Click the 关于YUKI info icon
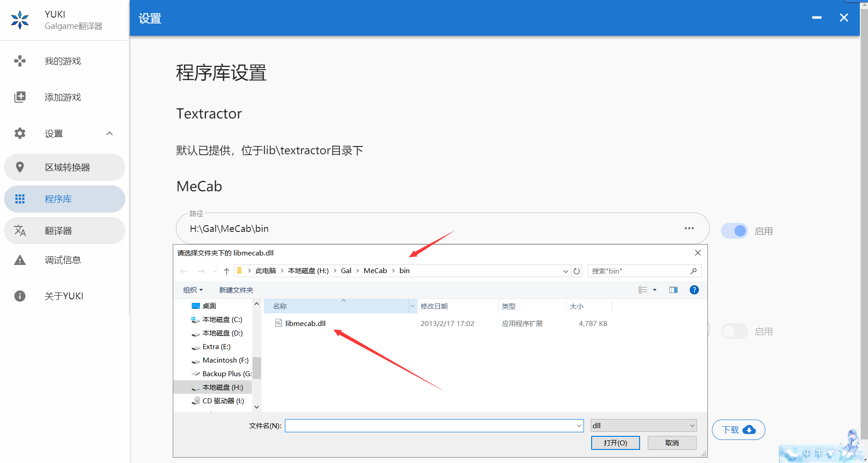 (20, 296)
